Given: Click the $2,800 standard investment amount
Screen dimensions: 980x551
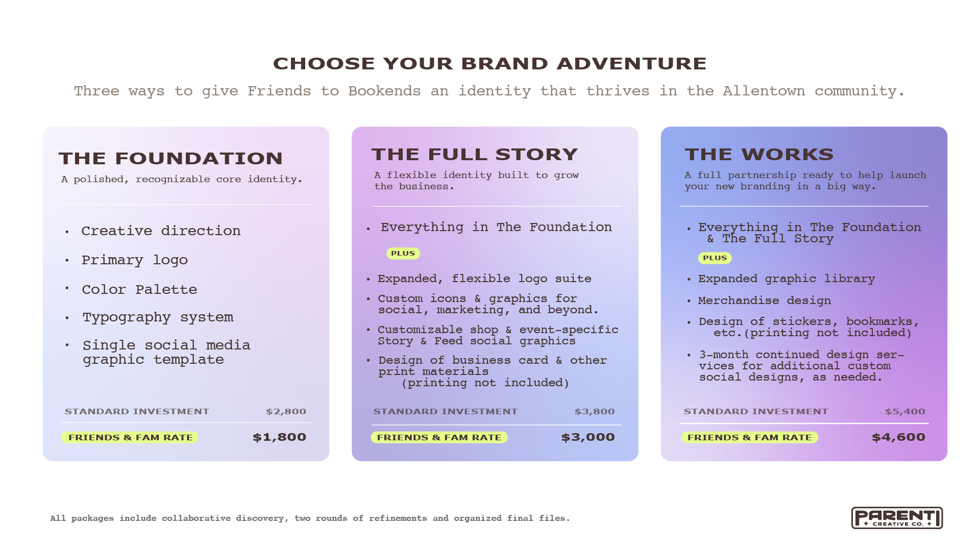Looking at the screenshot, I should pos(286,412).
